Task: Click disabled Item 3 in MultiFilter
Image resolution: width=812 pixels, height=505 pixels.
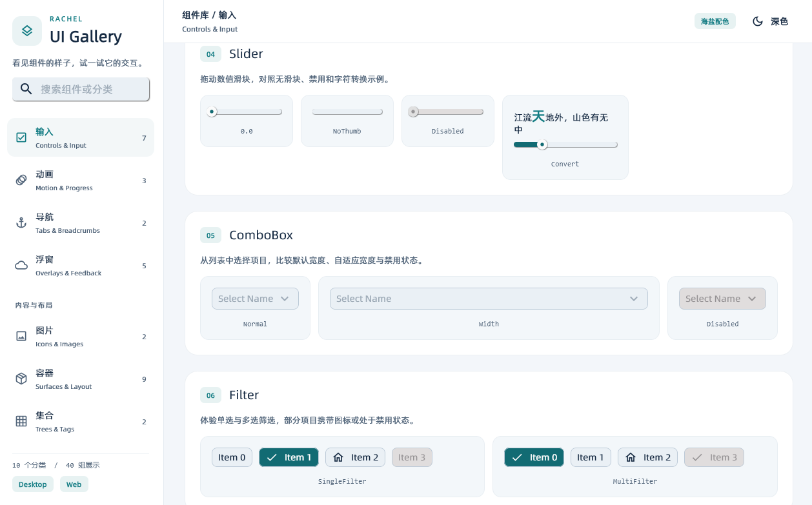Action: 714,457
